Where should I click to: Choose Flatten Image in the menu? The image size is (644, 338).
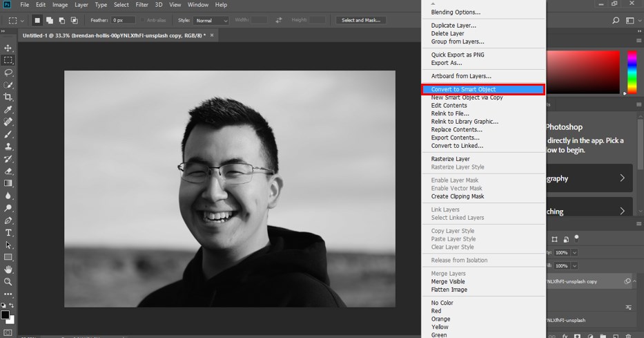tap(449, 290)
